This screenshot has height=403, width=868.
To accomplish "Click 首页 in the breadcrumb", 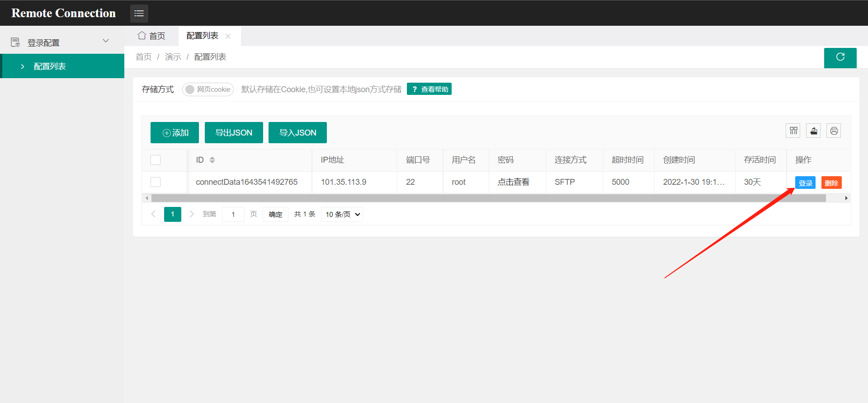I will (143, 57).
